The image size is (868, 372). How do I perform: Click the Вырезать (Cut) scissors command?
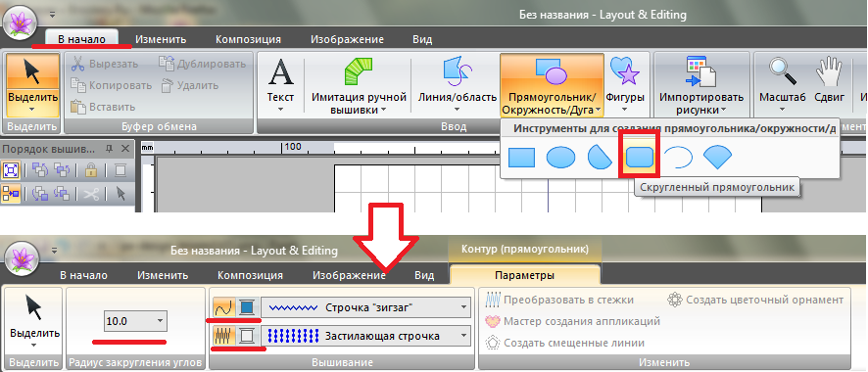105,64
